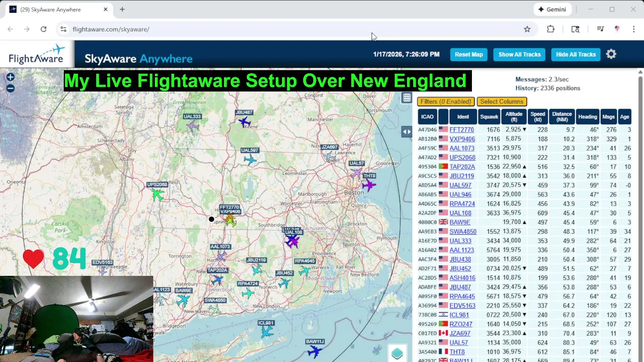This screenshot has height=362, width=644.
Task: Open the EDV5163 flight link in table
Action: point(462,306)
